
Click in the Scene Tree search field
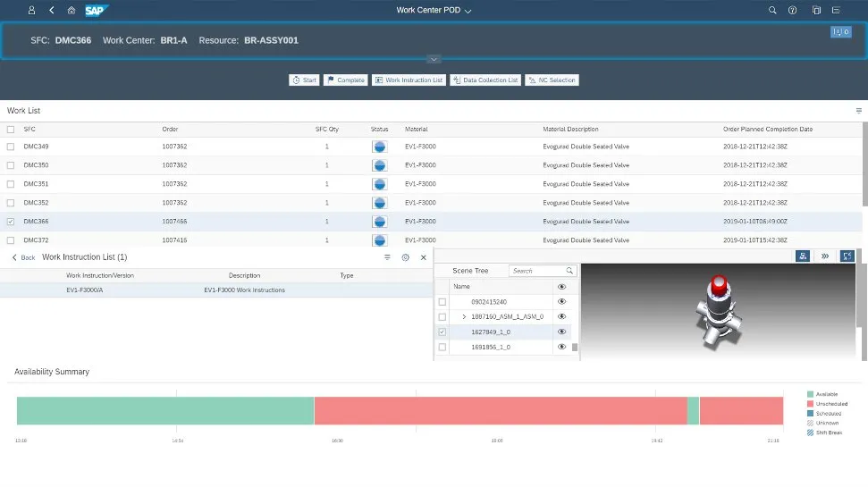(536, 271)
